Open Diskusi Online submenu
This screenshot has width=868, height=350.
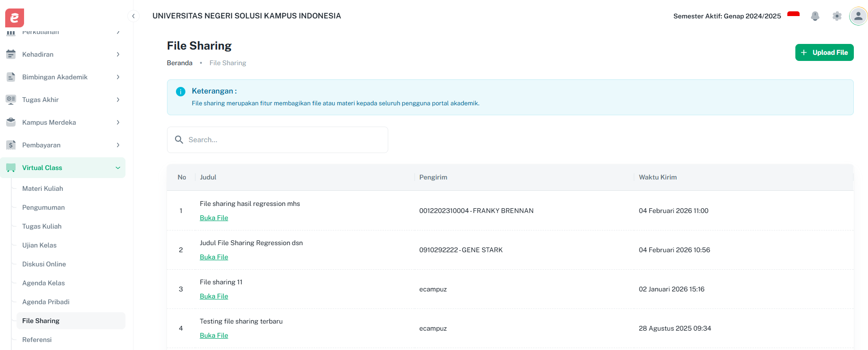tap(71, 264)
